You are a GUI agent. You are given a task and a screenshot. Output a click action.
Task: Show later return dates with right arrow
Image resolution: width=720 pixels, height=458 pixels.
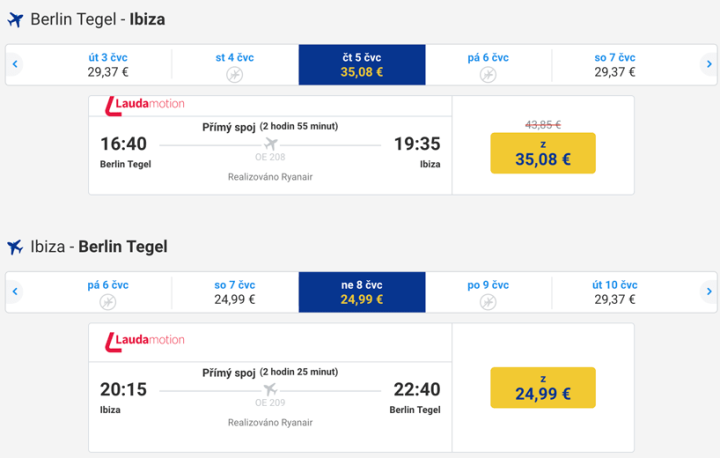click(x=709, y=292)
